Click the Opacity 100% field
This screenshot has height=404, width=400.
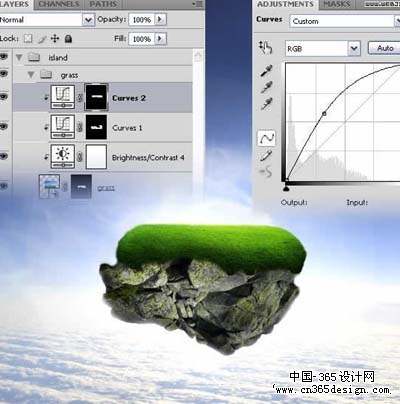click(x=142, y=20)
